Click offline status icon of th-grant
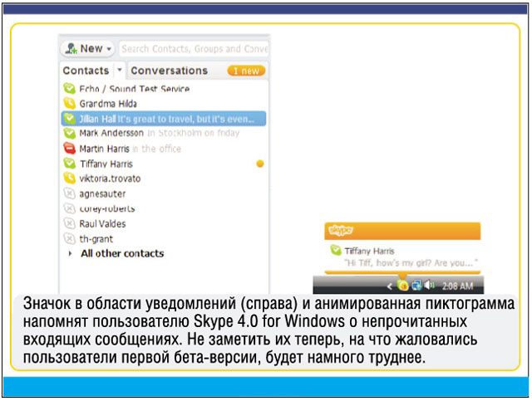Screen dimensions: 532x401 coord(69,238)
